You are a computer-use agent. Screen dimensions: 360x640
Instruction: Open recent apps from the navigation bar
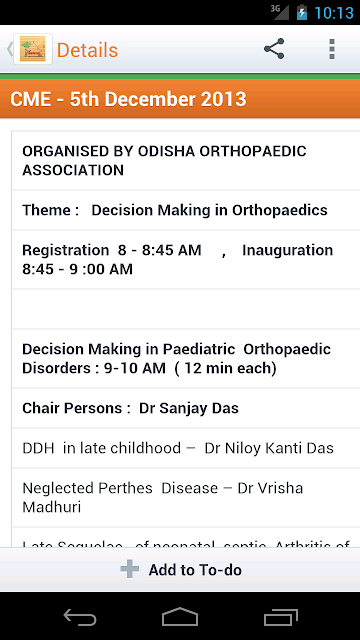(280, 617)
